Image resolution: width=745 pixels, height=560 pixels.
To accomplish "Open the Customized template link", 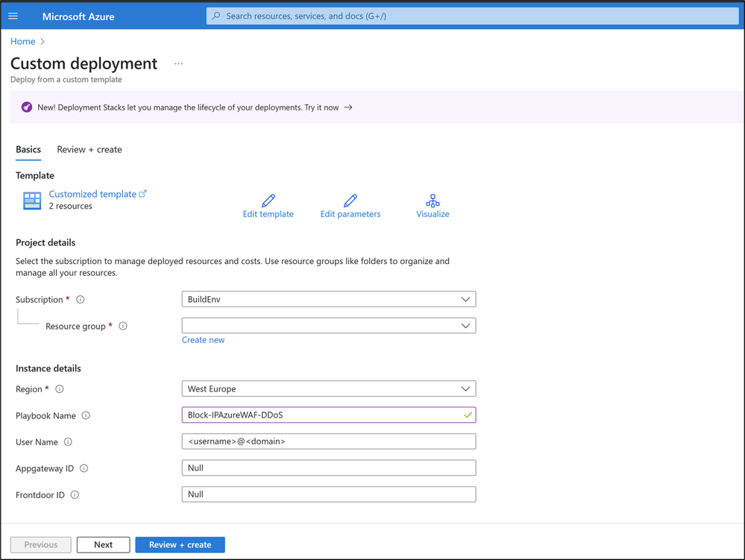I will (92, 194).
